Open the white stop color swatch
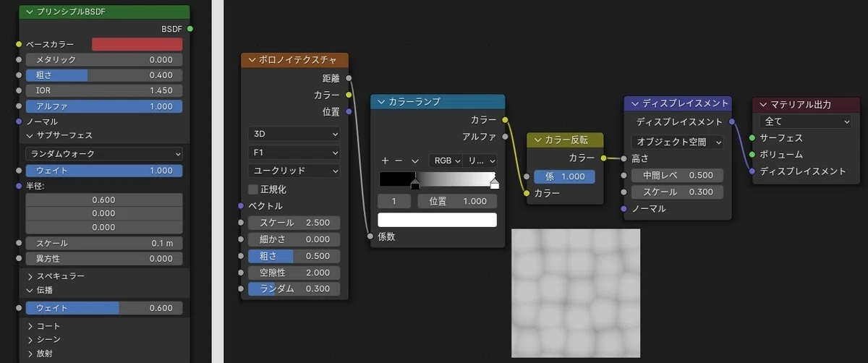Screen dimensions: 868x363 [x=438, y=220]
